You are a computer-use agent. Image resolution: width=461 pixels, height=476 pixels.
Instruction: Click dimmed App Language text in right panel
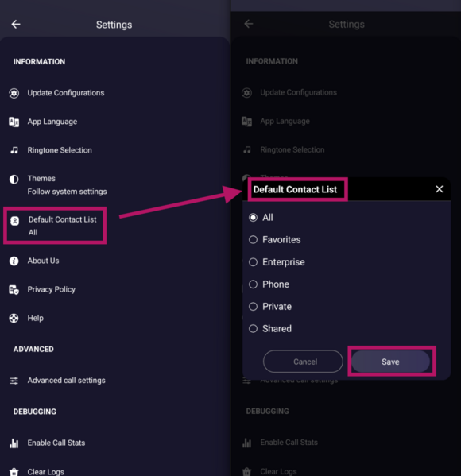[285, 121]
